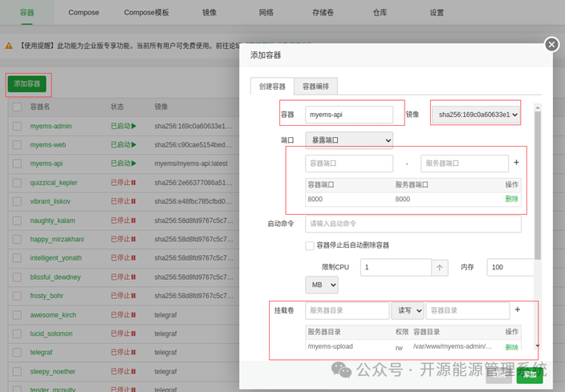Image resolution: width=565 pixels, height=392 pixels.
Task: Click the 容器目录 input field
Action: (x=468, y=310)
